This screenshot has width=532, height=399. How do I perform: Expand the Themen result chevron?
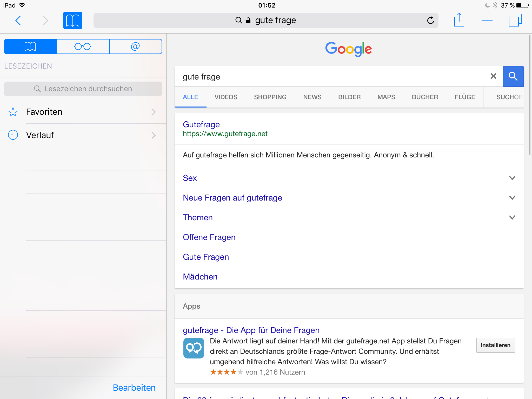tap(512, 217)
